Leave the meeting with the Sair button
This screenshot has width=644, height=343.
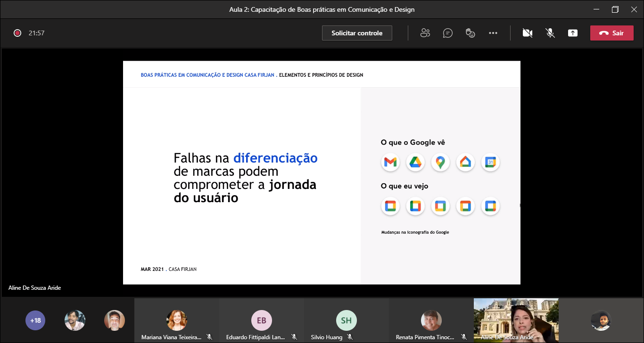[x=612, y=33]
